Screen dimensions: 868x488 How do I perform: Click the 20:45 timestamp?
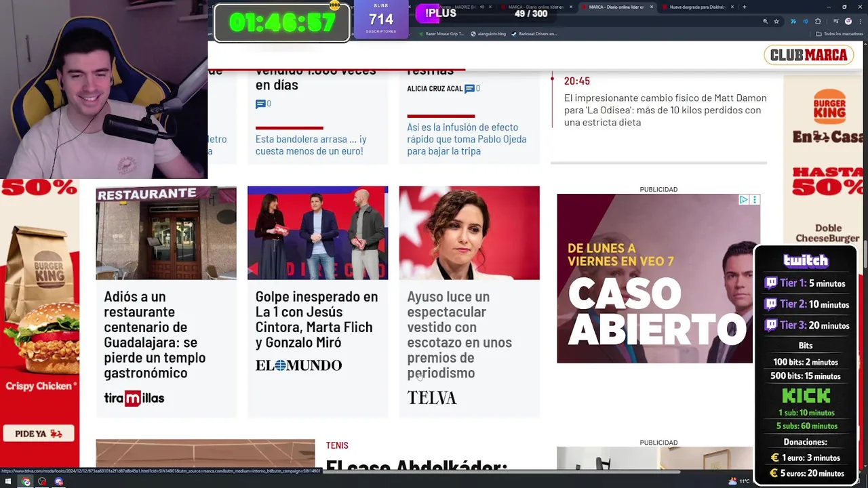(577, 81)
